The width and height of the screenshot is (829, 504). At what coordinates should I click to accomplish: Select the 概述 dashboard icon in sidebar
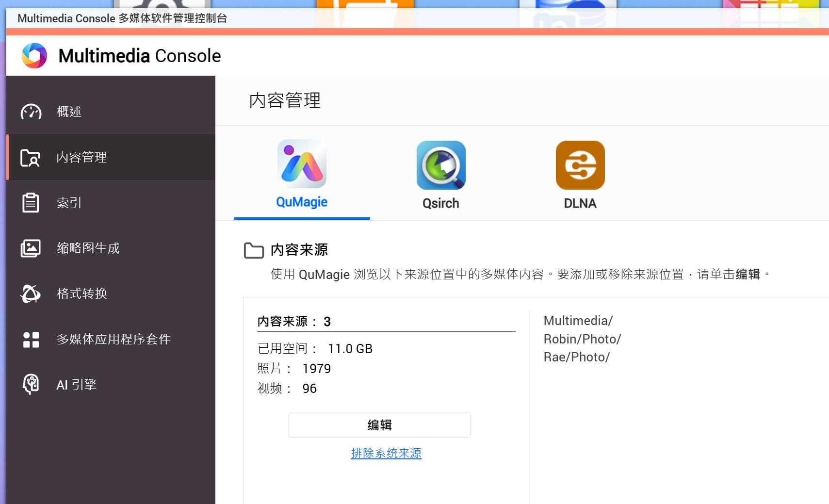pyautogui.click(x=31, y=111)
